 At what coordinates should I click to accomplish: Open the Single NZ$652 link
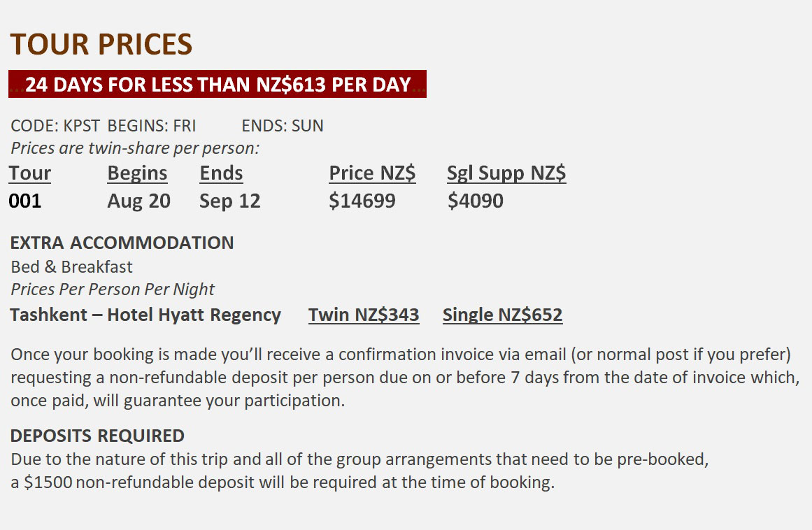(x=502, y=315)
